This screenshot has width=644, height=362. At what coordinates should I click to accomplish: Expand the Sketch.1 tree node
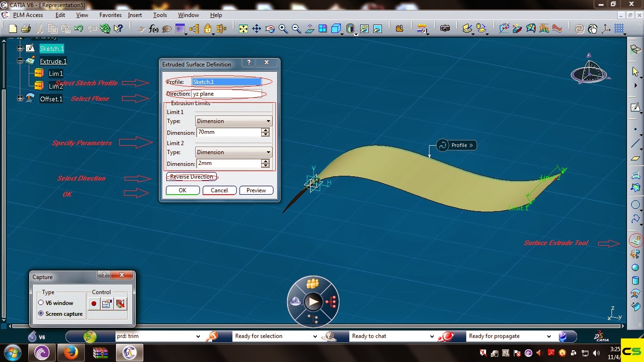pos(20,49)
